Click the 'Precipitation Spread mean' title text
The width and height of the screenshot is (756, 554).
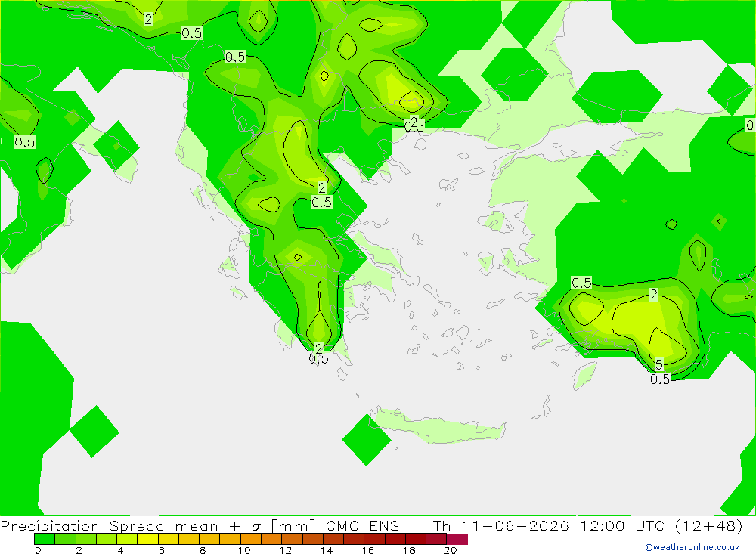(x=109, y=525)
